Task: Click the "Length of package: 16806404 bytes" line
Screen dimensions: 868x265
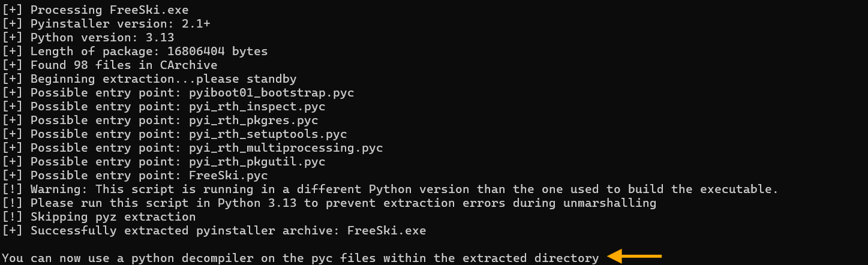Action: pos(149,52)
